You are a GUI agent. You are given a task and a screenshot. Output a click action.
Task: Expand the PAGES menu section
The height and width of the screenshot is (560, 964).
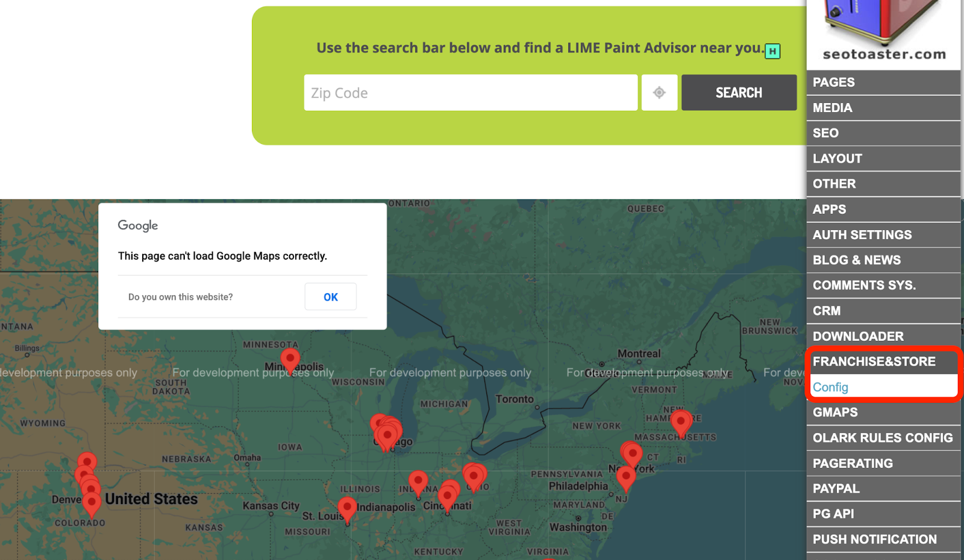(x=883, y=82)
